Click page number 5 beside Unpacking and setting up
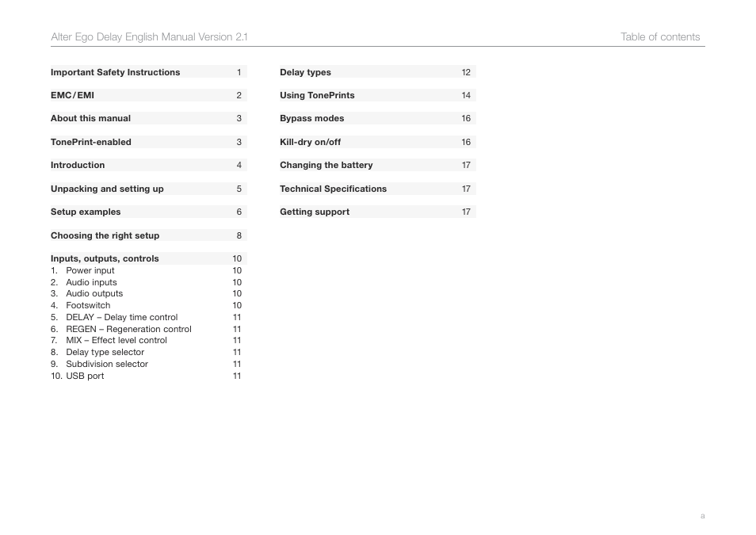This screenshot has height=535, width=756. pos(239,189)
